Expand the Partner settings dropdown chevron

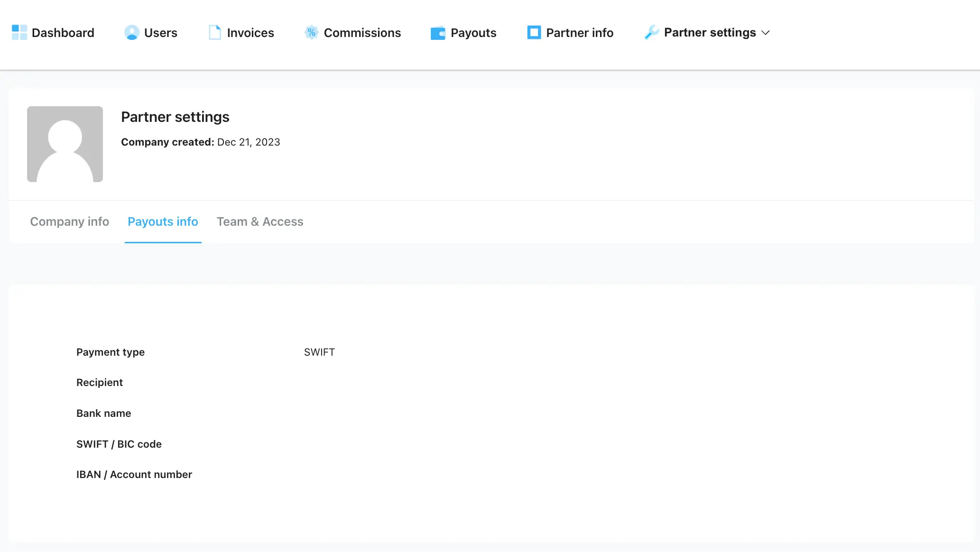(765, 33)
